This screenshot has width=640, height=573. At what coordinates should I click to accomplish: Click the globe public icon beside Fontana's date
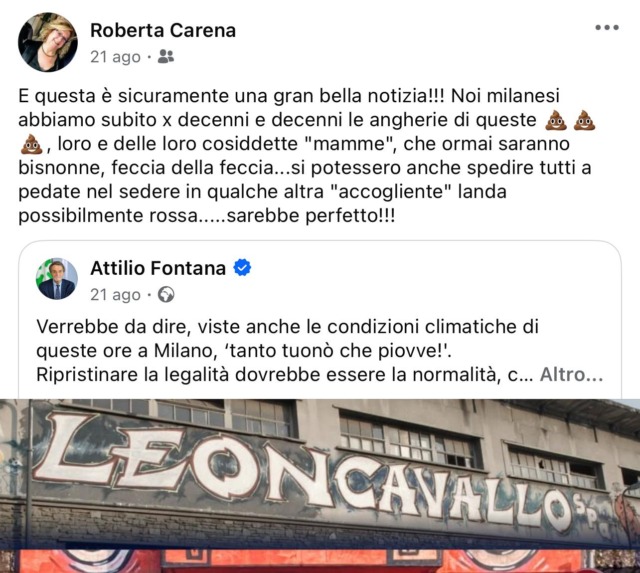pos(166,294)
